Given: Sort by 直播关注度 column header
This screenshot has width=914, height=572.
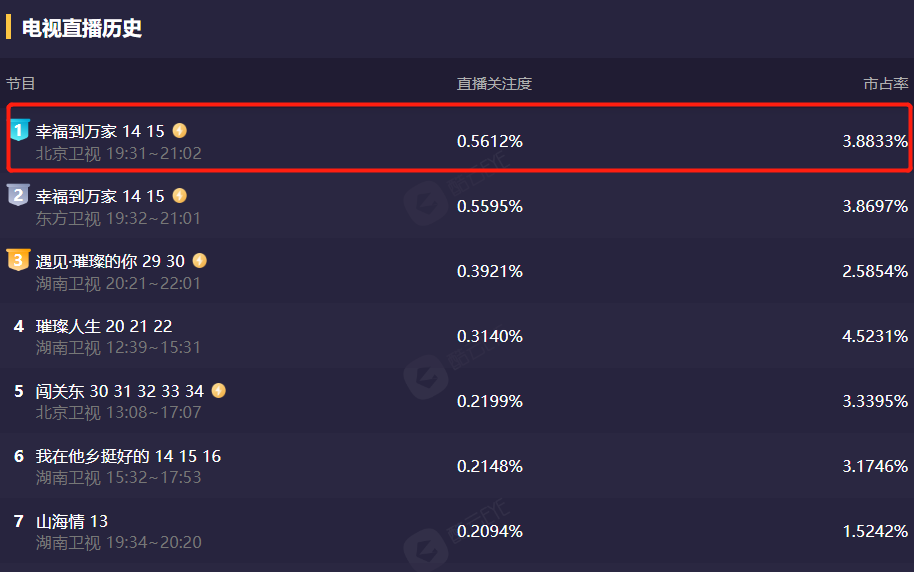Looking at the screenshot, I should click(494, 84).
